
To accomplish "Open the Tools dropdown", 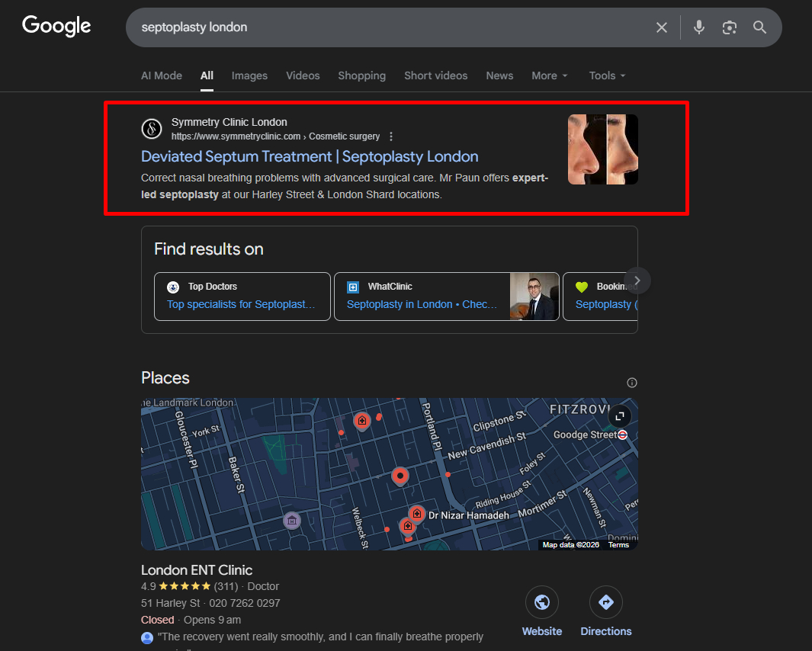I will (607, 75).
